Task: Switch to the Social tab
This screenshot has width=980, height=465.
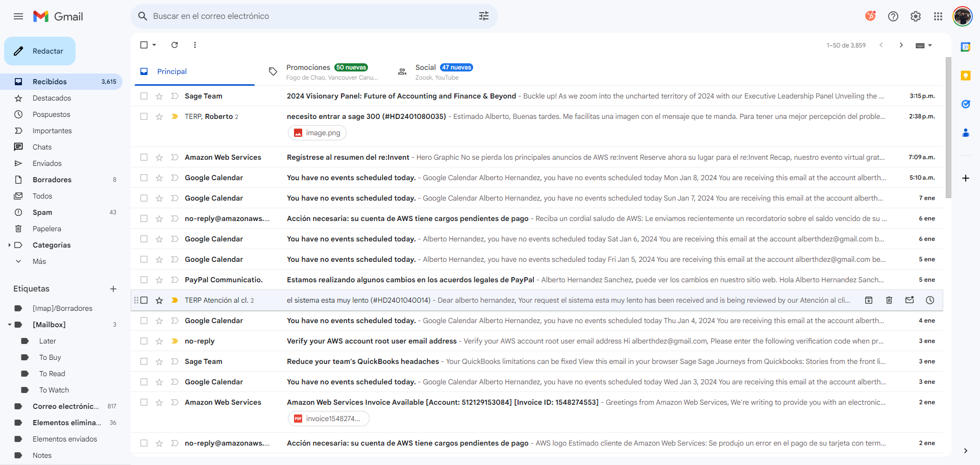Action: (x=452, y=71)
